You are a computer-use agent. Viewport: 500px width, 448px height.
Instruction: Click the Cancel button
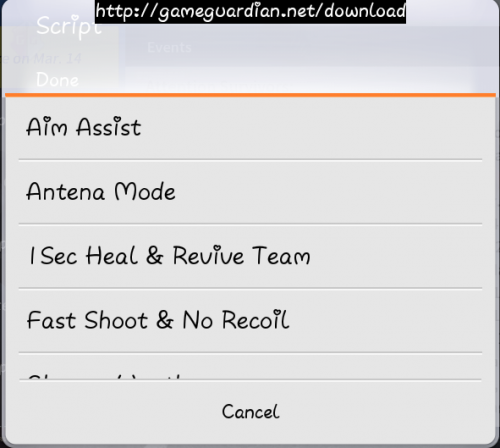(x=250, y=412)
